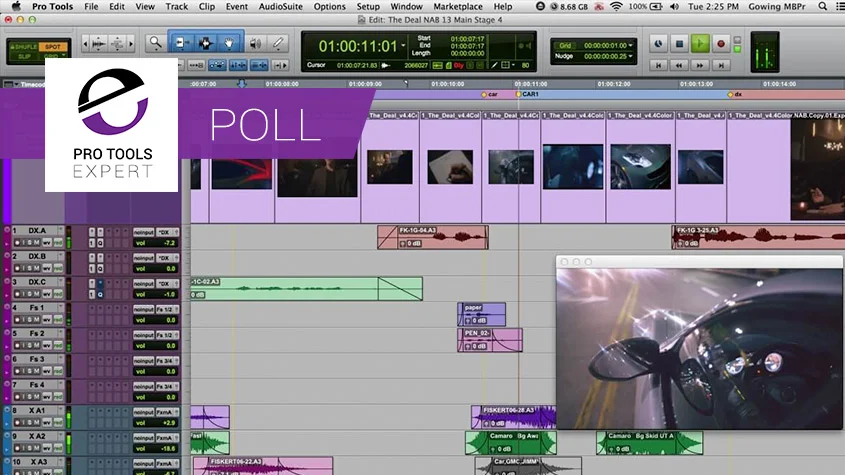Open the Clip menu

[206, 6]
